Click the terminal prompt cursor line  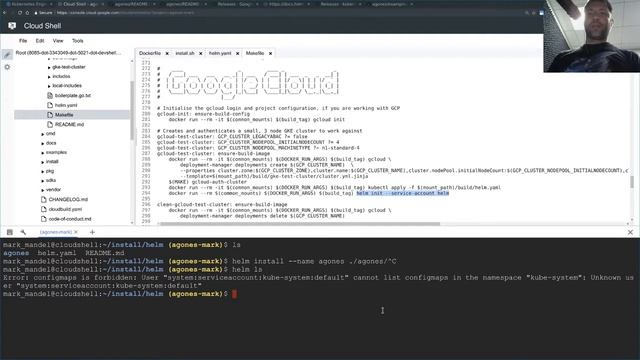120,294
